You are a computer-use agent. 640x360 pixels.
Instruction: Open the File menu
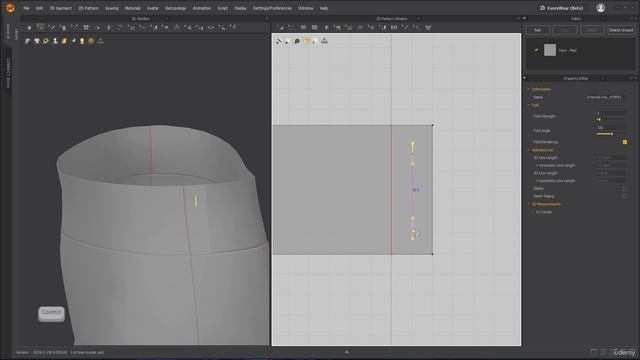[26, 8]
